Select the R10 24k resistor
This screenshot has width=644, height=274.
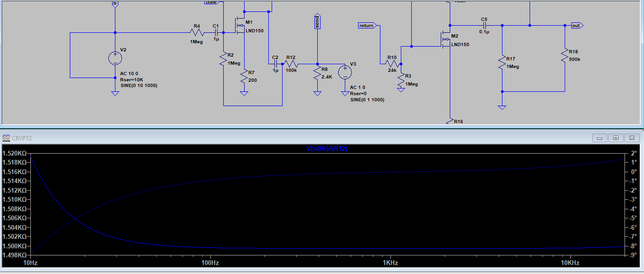pyautogui.click(x=391, y=63)
